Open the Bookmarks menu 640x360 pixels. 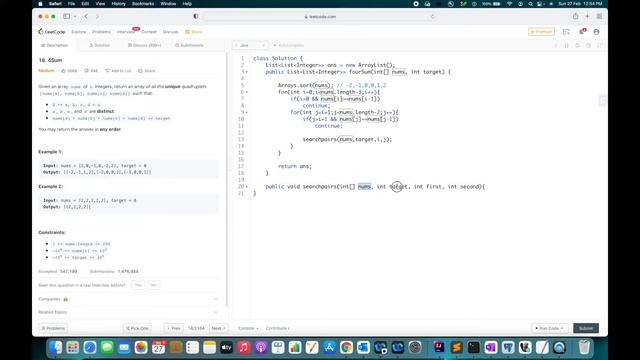143,4
